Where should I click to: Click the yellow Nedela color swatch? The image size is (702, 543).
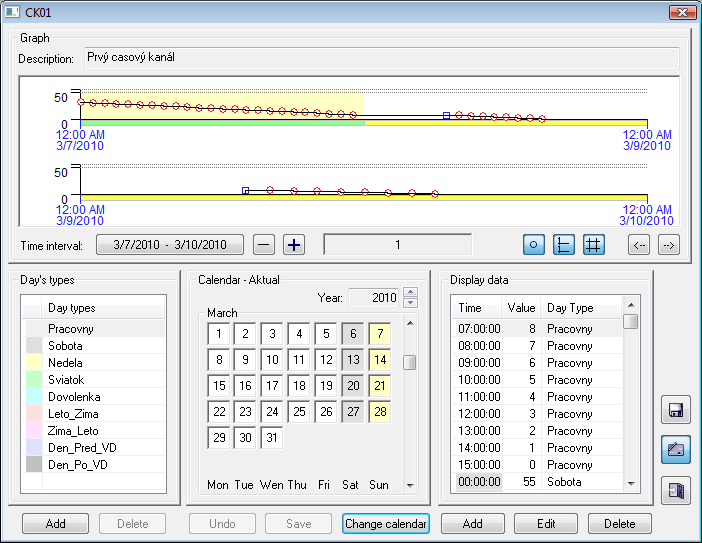pyautogui.click(x=33, y=363)
